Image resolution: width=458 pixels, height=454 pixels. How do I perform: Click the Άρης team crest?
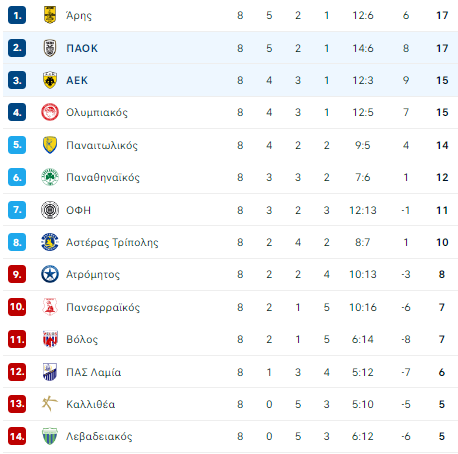pos(50,15)
